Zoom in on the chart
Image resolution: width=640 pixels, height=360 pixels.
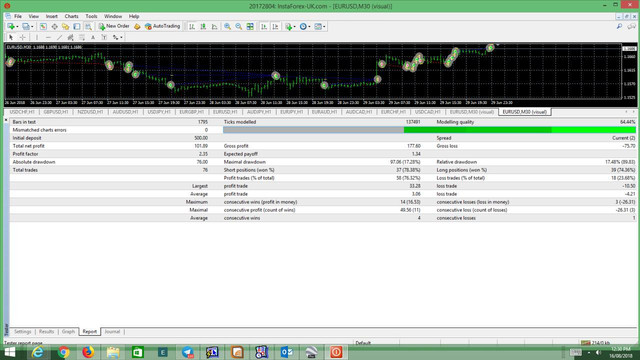tap(227, 27)
